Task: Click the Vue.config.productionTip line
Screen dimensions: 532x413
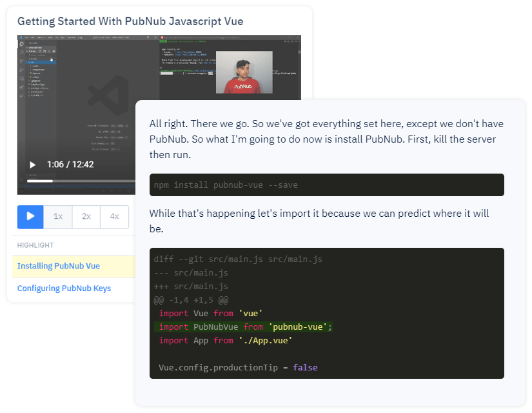Action: point(238,367)
